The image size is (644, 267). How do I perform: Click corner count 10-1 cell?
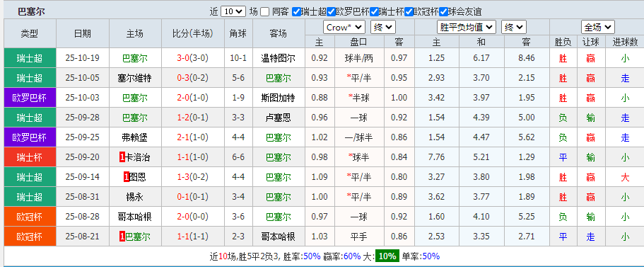[238, 58]
